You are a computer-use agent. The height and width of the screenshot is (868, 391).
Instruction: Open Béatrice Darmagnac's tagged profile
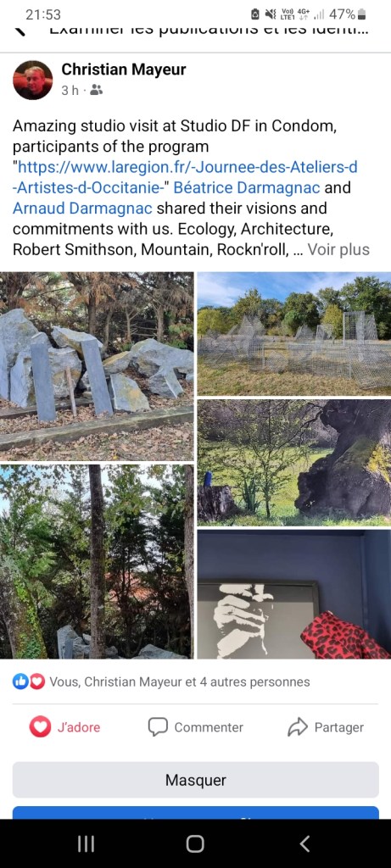pos(247,187)
